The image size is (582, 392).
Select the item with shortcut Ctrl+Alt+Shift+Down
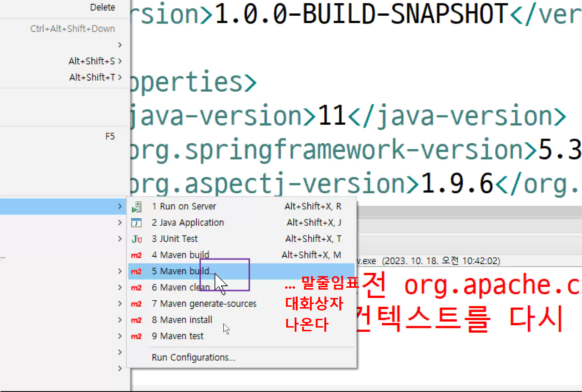click(64, 29)
